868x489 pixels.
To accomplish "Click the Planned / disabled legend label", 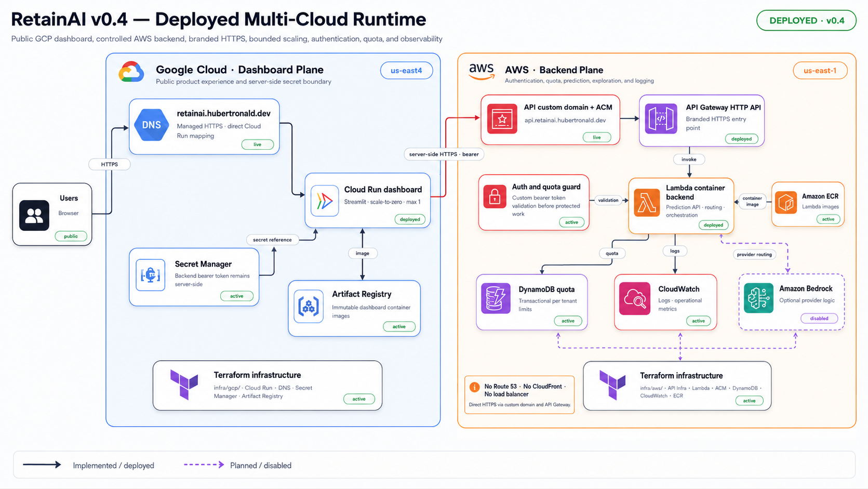I will click(261, 466).
